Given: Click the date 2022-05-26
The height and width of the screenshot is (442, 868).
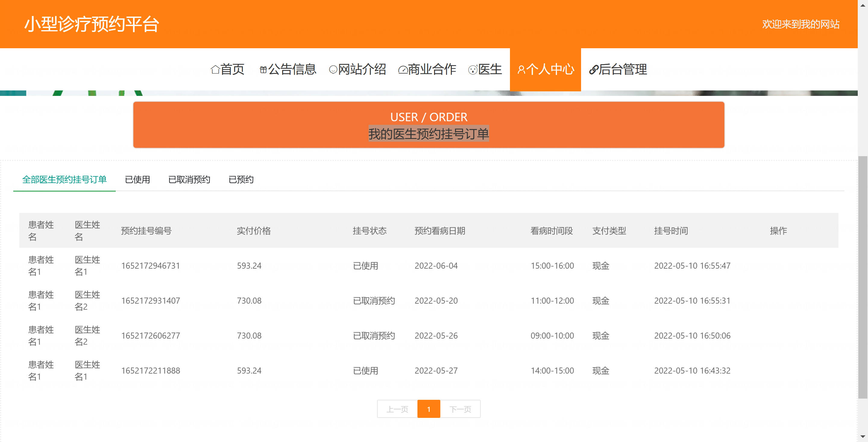Looking at the screenshot, I should (436, 336).
